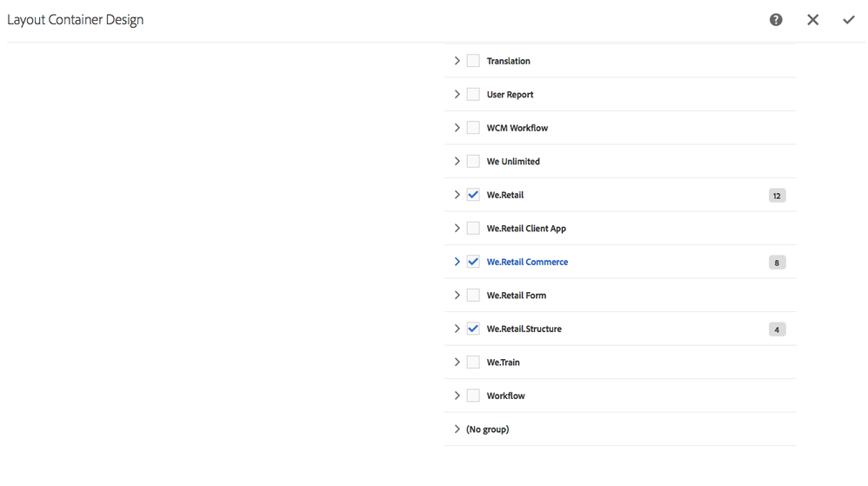
Task: Disable the We.Retail.Structure checkbox
Action: pyautogui.click(x=473, y=329)
